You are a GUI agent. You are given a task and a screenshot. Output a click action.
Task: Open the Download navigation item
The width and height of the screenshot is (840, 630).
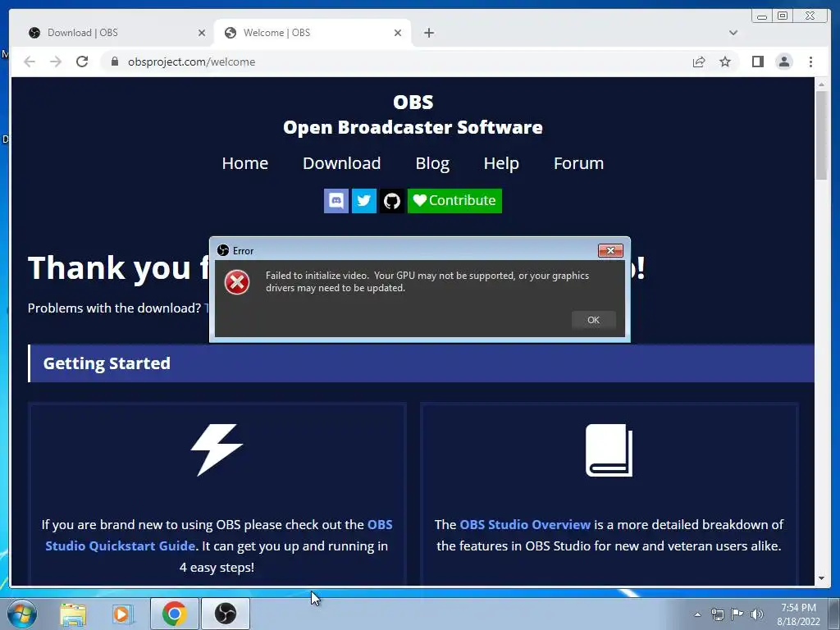pos(342,163)
